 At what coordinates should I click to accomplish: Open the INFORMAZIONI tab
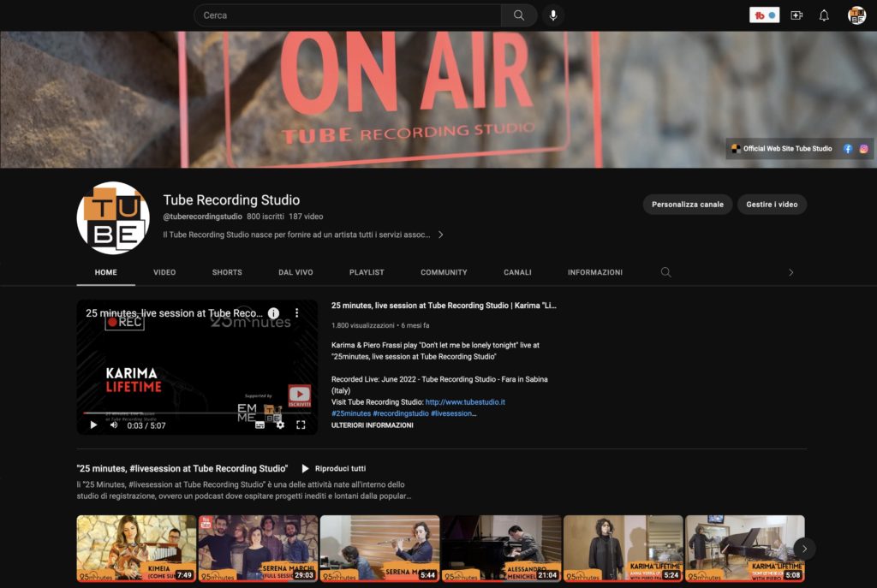595,272
